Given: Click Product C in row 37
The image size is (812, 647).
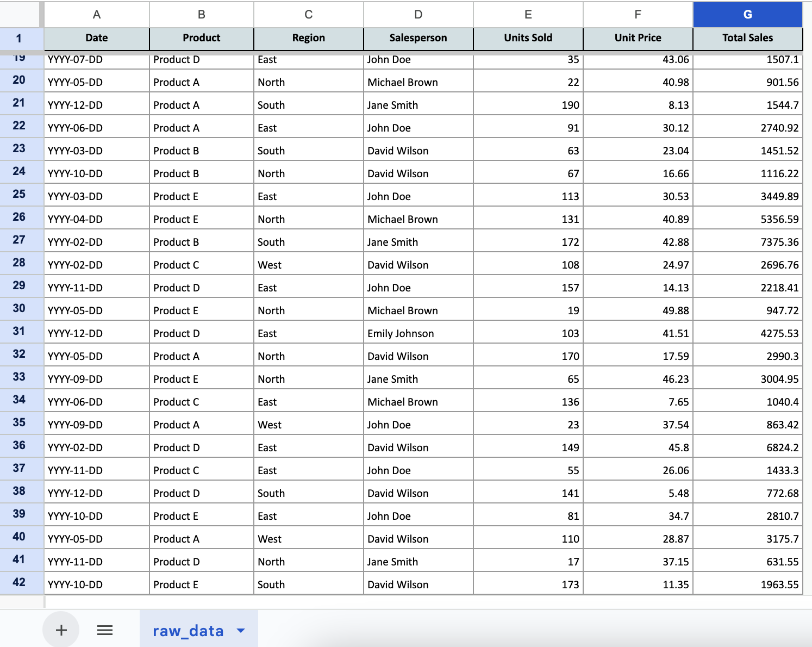Looking at the screenshot, I should 202,470.
